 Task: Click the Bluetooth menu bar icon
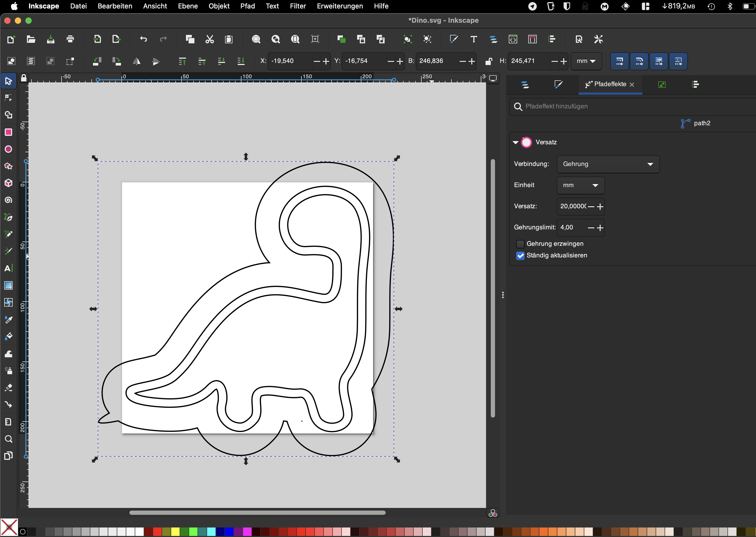730,6
